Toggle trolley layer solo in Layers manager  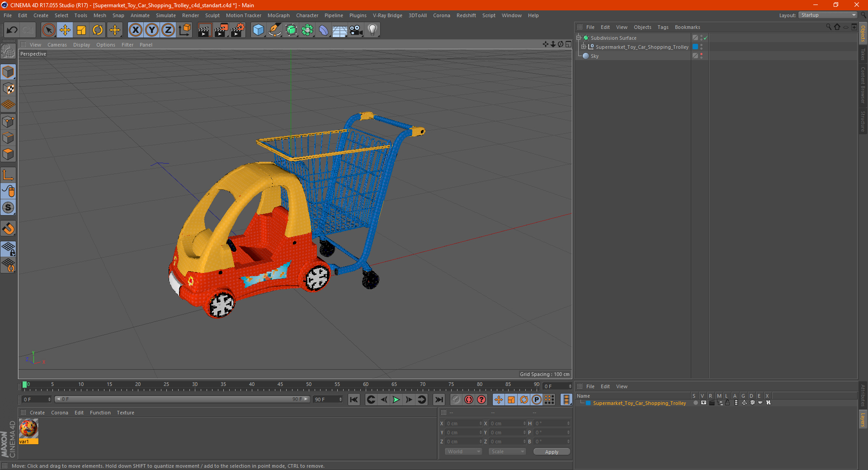(695, 403)
